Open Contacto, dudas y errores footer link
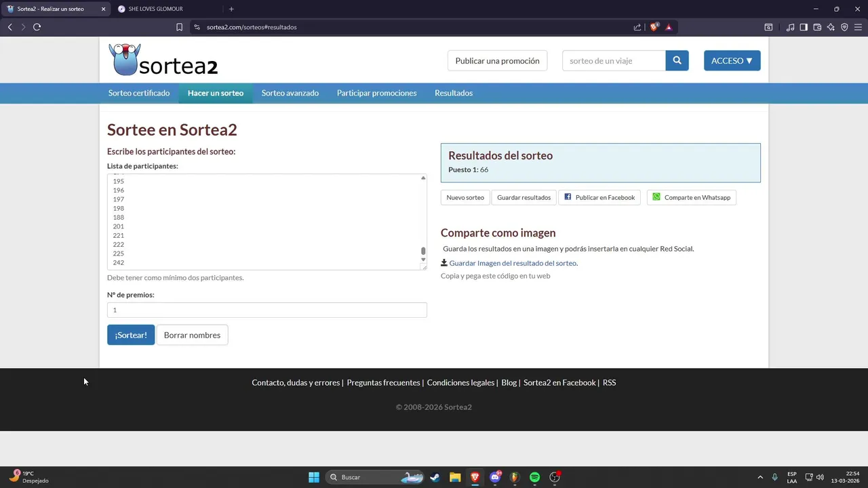This screenshot has height=488, width=868. tap(296, 382)
